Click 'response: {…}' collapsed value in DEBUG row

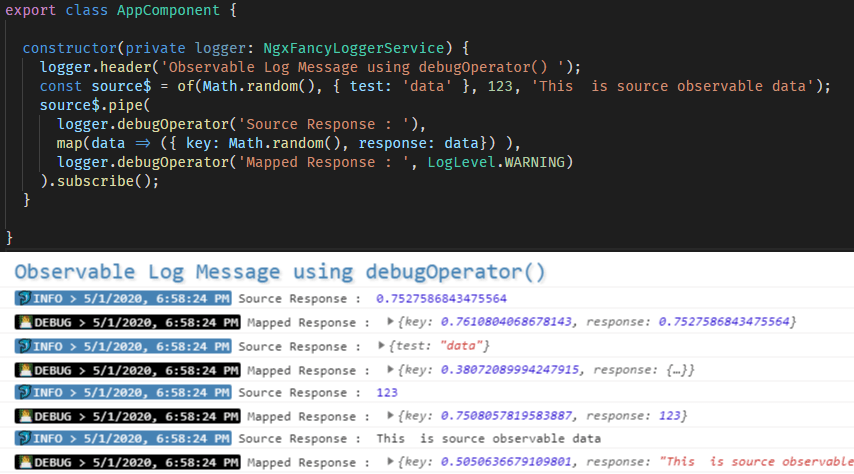640,370
